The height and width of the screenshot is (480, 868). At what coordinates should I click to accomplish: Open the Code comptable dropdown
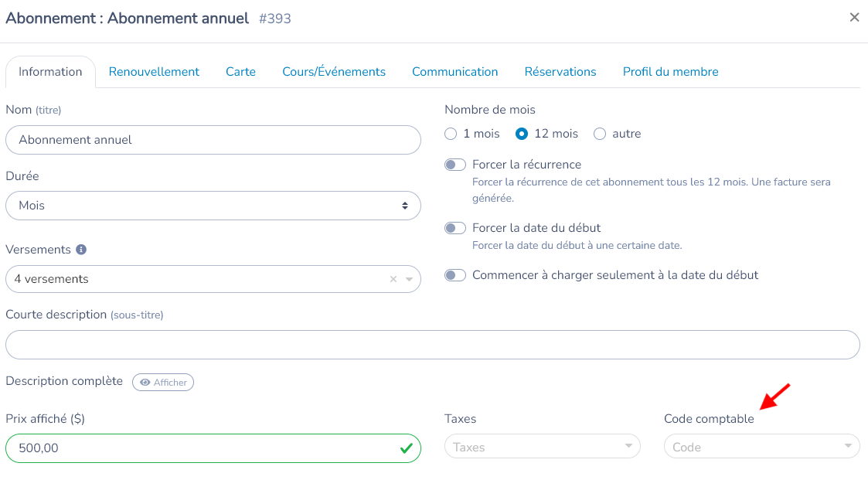pyautogui.click(x=761, y=447)
